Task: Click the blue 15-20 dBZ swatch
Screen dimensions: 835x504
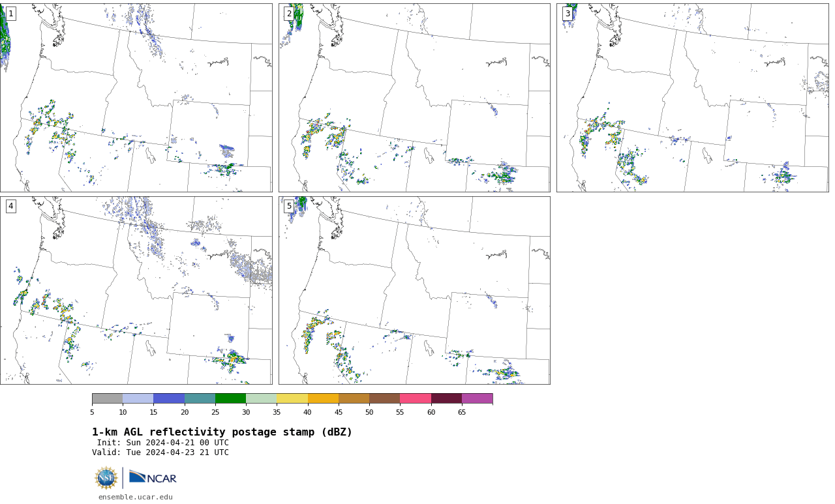Action: 169,398
